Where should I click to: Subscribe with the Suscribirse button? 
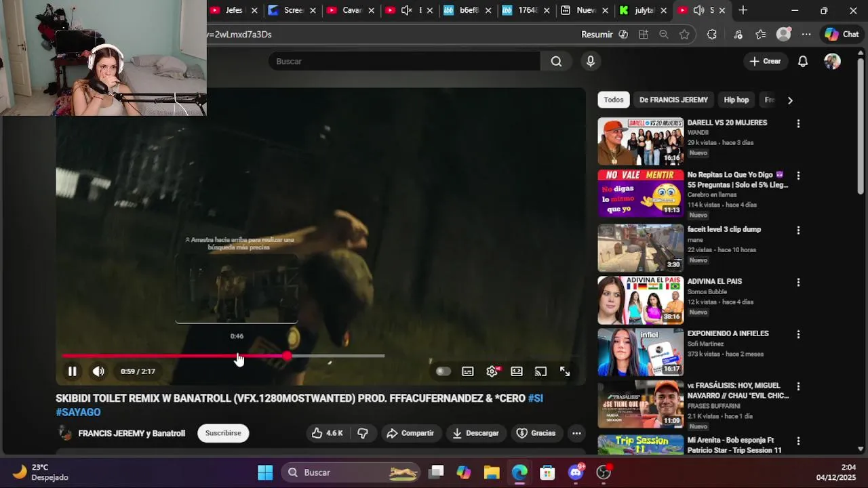point(223,433)
